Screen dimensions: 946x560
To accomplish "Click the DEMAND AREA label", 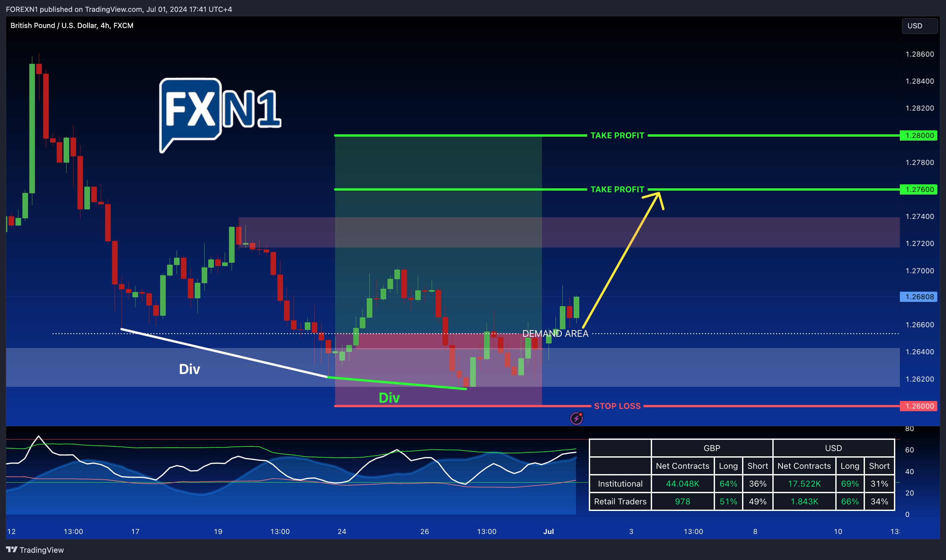I will (555, 333).
